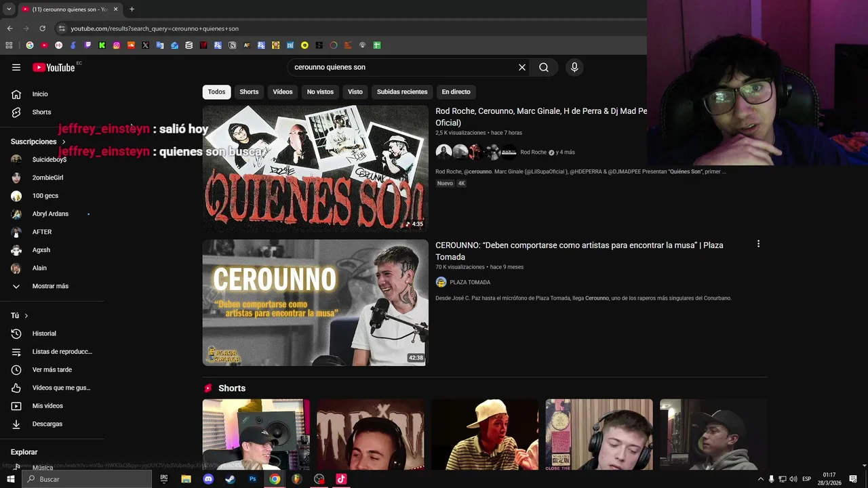Viewport: 868px width, 488px height.
Task: Open Steam from the taskbar
Action: (x=231, y=479)
